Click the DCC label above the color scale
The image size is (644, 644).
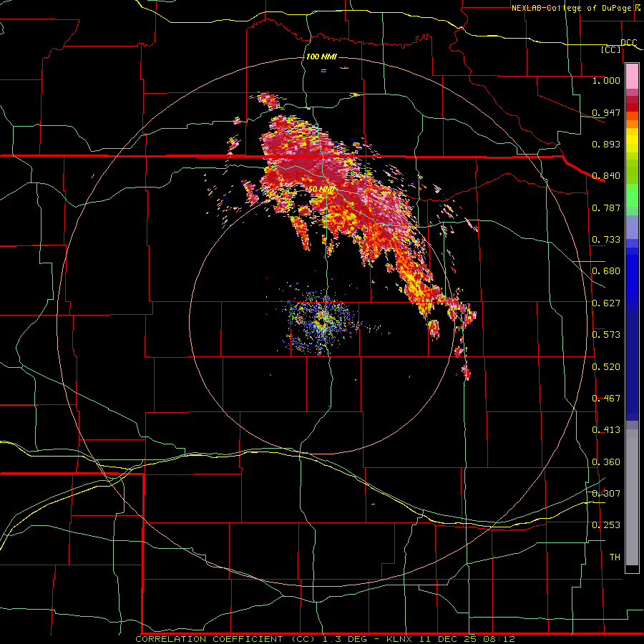point(628,42)
